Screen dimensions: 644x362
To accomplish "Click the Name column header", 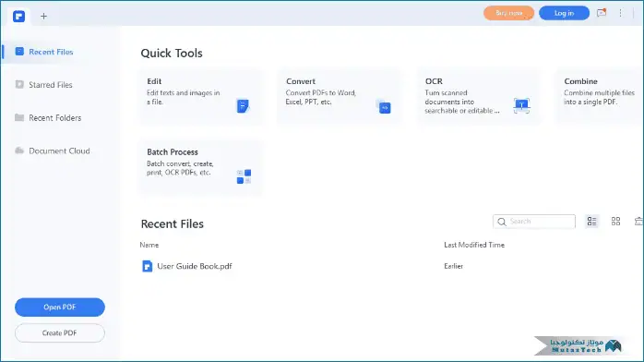I will click(149, 245).
